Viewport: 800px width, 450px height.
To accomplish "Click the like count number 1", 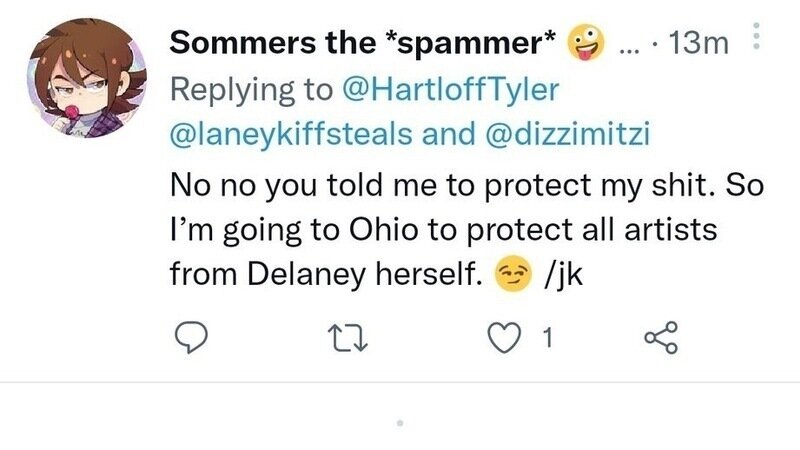I will pyautogui.click(x=546, y=341).
